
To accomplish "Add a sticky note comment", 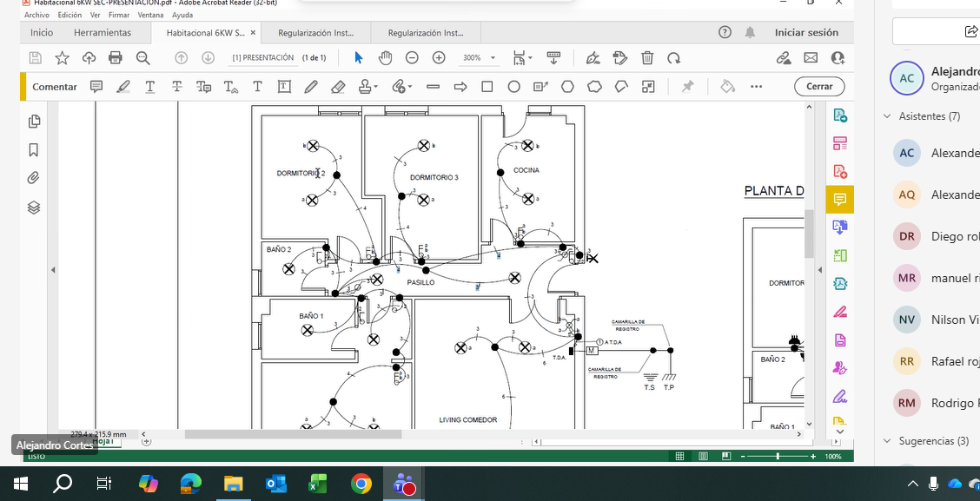I will [96, 87].
